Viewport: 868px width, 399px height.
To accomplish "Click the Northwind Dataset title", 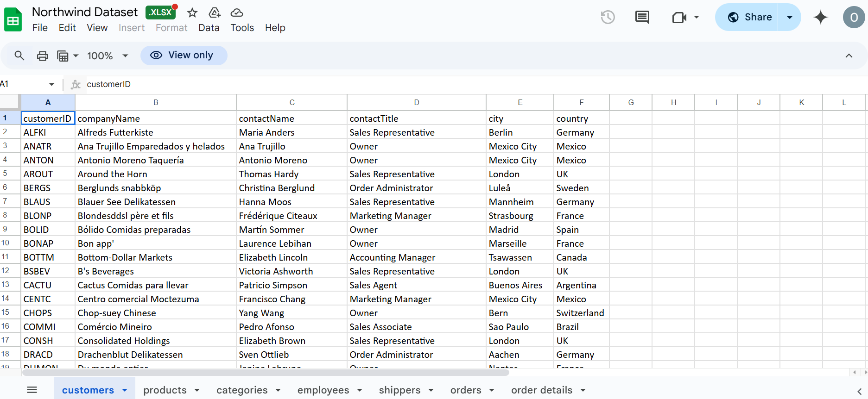I will click(x=85, y=12).
